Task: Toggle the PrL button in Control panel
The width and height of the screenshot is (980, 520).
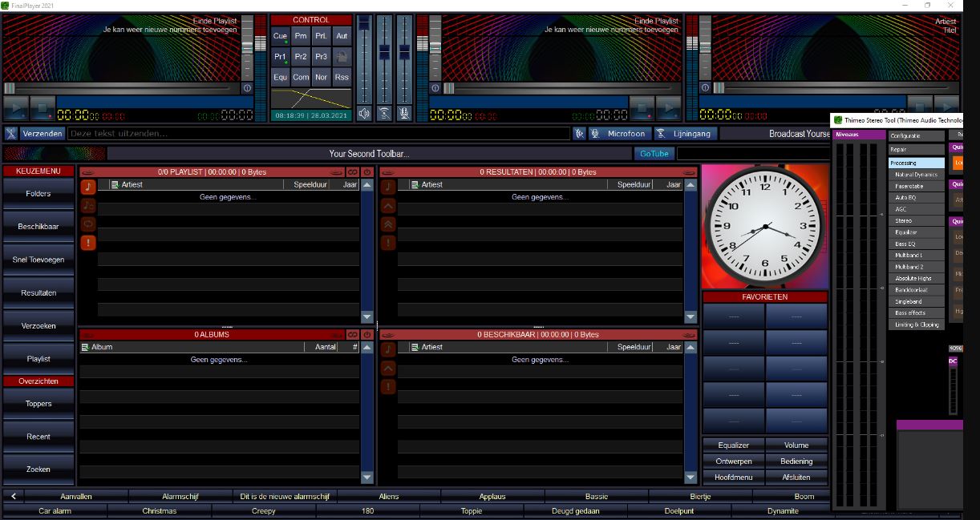Action: click(321, 36)
